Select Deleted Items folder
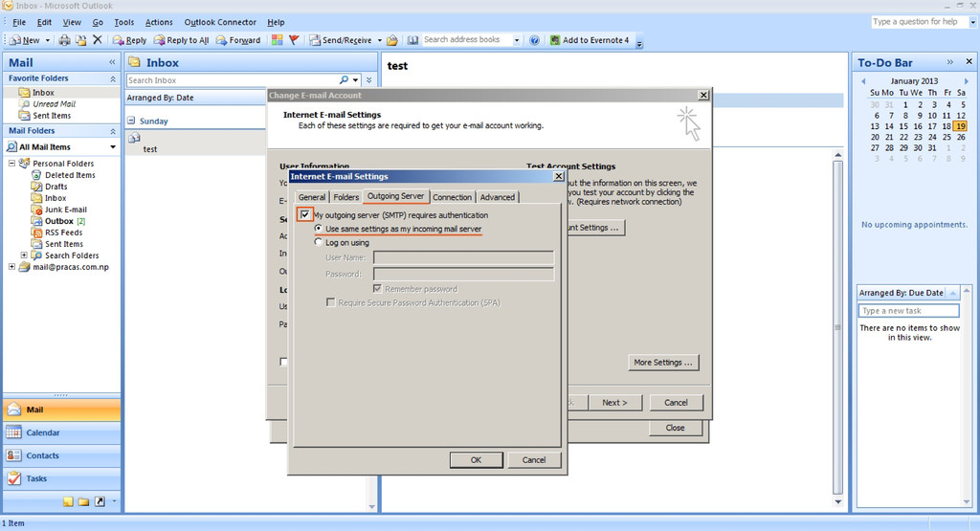Image resolution: width=980 pixels, height=531 pixels. [x=64, y=175]
